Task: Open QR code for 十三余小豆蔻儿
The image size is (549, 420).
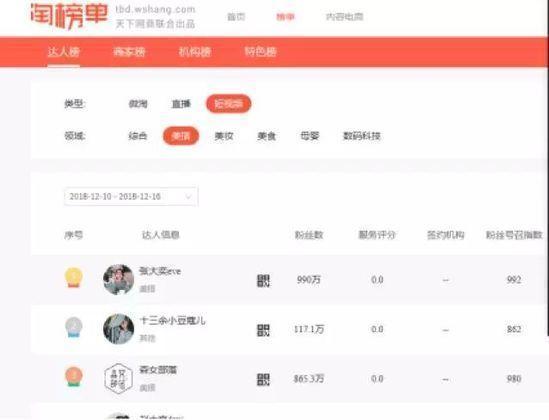Action: (x=263, y=330)
